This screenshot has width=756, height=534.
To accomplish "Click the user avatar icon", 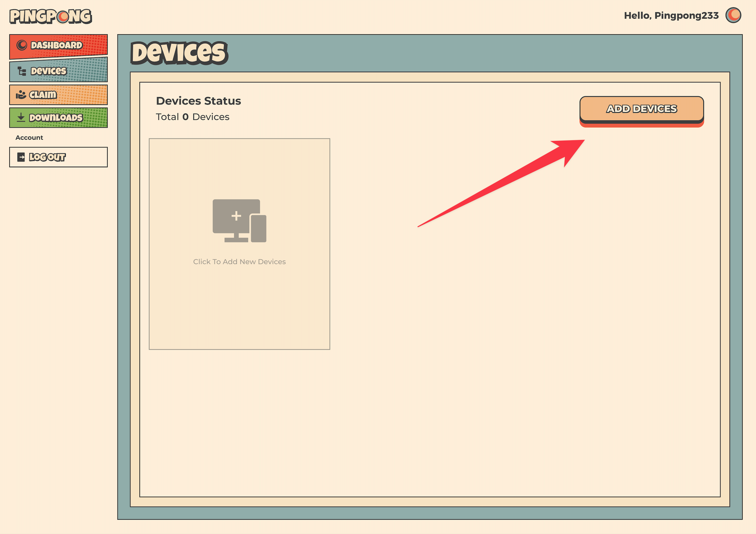I will tap(733, 15).
